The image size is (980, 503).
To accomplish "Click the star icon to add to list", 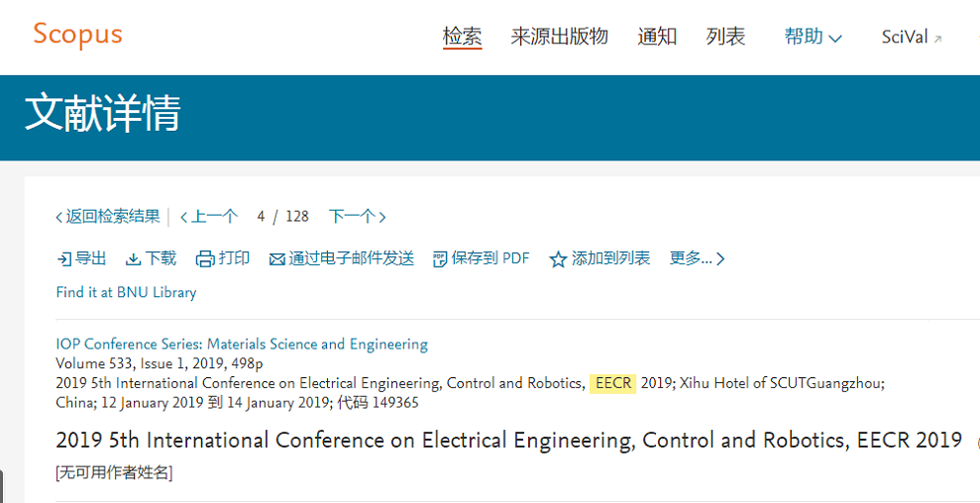I will pos(558,259).
